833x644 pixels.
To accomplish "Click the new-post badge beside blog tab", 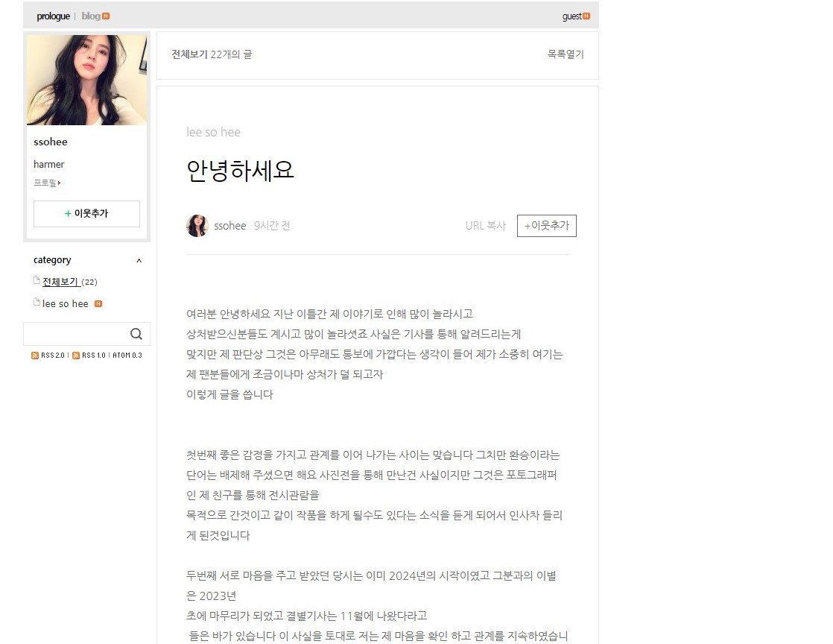I will 106,16.
